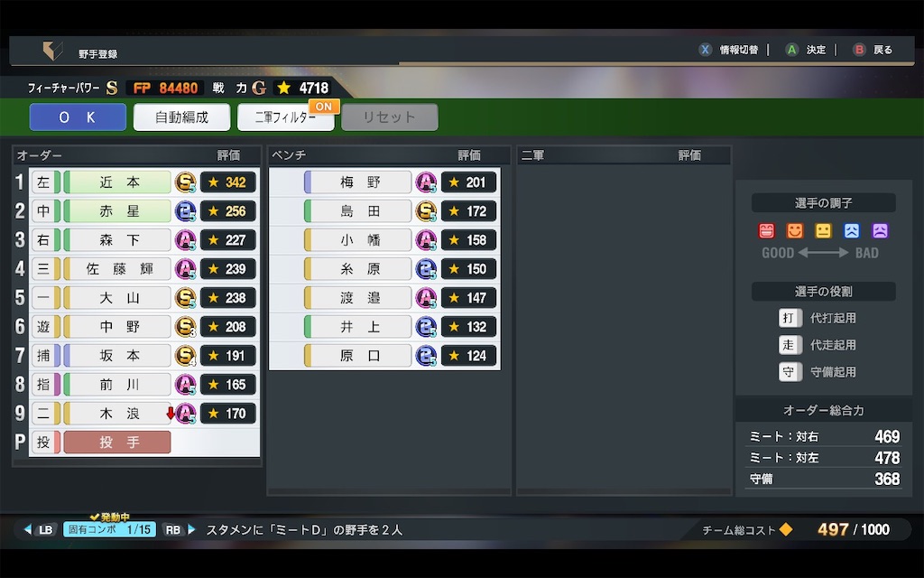Select bench player 糸原
The image size is (924, 578).
[357, 269]
